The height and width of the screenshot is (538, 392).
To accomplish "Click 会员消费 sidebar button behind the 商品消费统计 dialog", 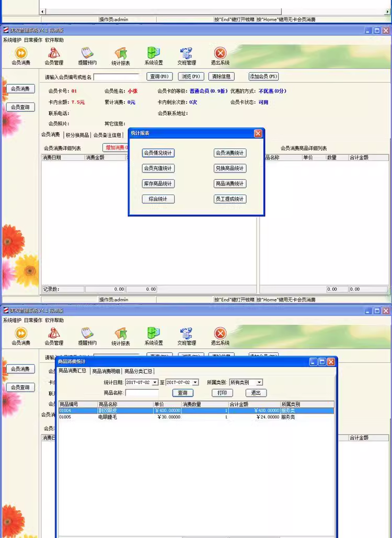I will (20, 369).
